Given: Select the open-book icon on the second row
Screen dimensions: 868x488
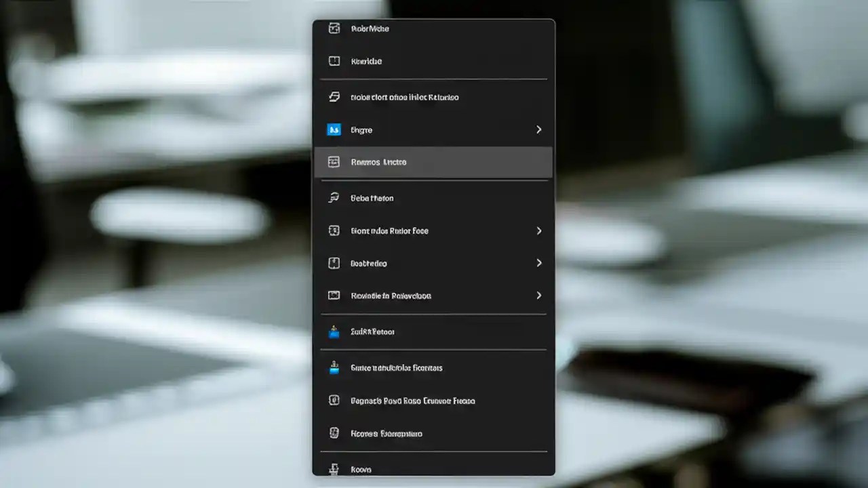Looking at the screenshot, I should [x=334, y=61].
